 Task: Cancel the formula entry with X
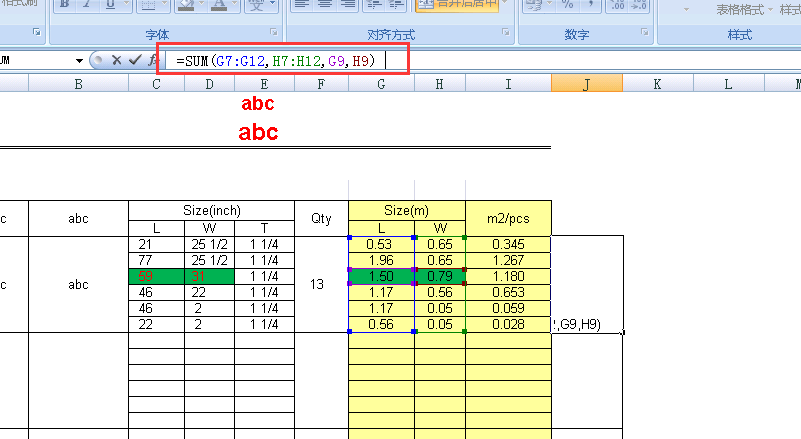point(117,60)
